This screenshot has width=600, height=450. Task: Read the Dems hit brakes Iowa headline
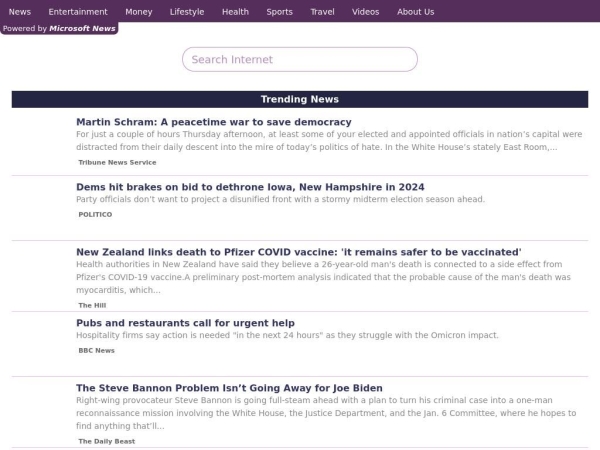pos(250,187)
